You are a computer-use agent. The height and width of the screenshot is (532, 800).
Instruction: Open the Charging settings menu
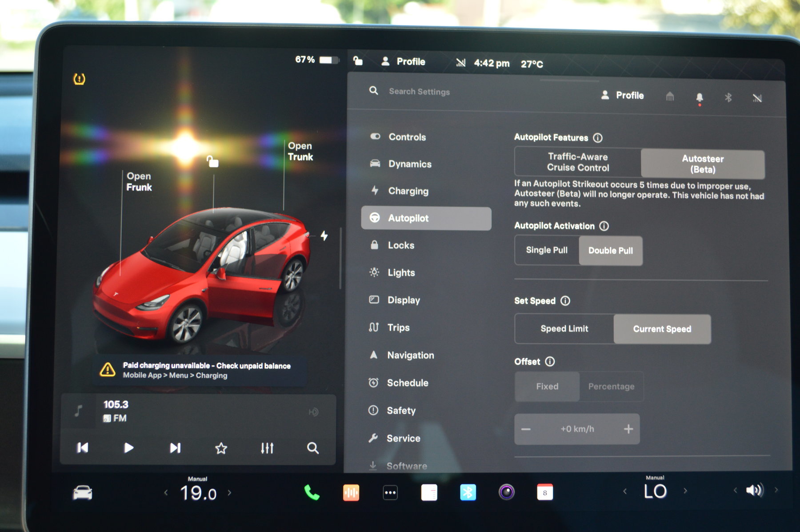408,191
